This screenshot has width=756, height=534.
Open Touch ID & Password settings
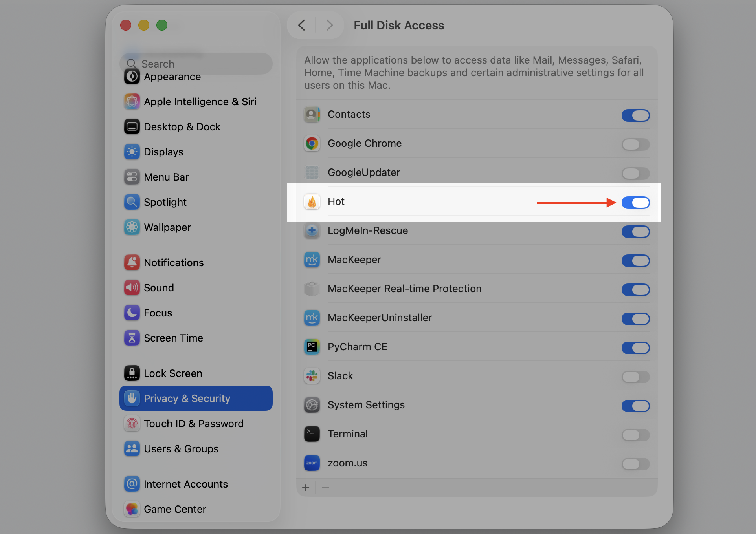(x=196, y=424)
